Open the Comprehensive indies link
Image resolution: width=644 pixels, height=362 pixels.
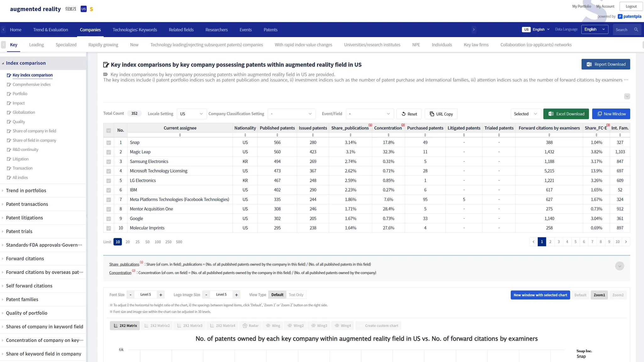(31, 84)
